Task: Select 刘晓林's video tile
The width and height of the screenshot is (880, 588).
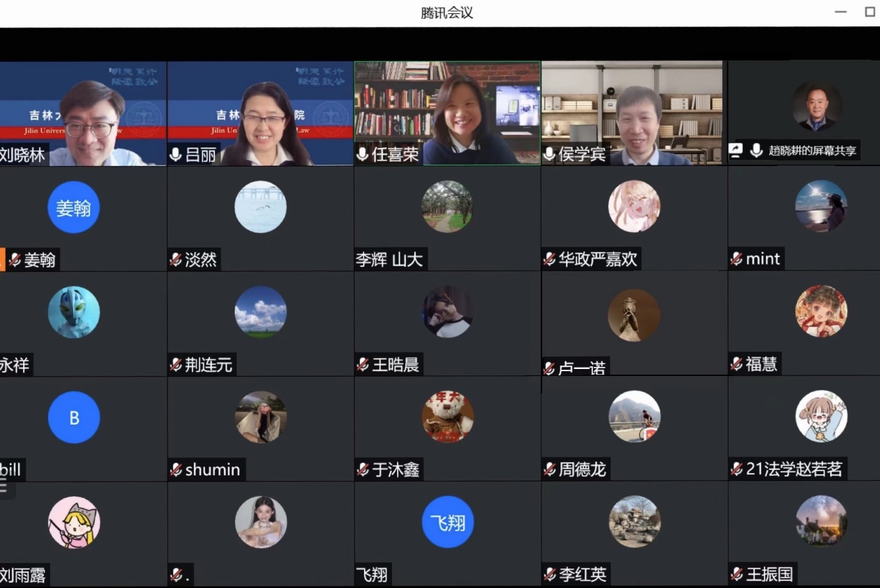Action: (x=83, y=113)
